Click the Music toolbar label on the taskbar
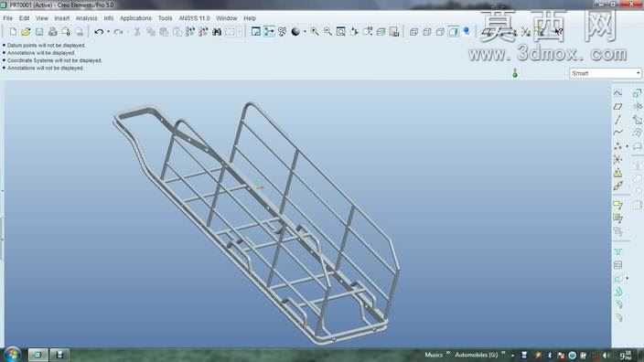Screen dimensions: 644x362 [x=434, y=355]
